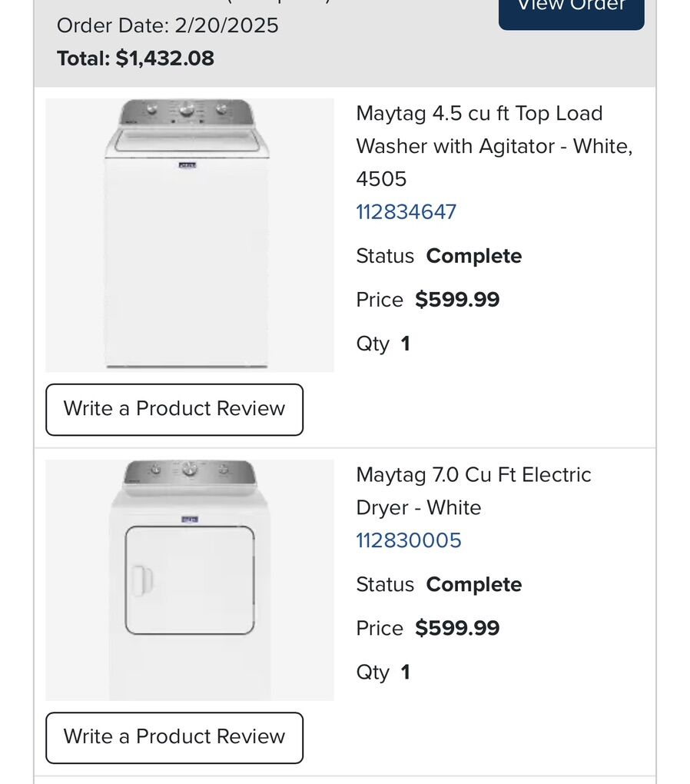This screenshot has height=784, width=690.
Task: Click the dryer's Complete status
Action: coord(473,585)
